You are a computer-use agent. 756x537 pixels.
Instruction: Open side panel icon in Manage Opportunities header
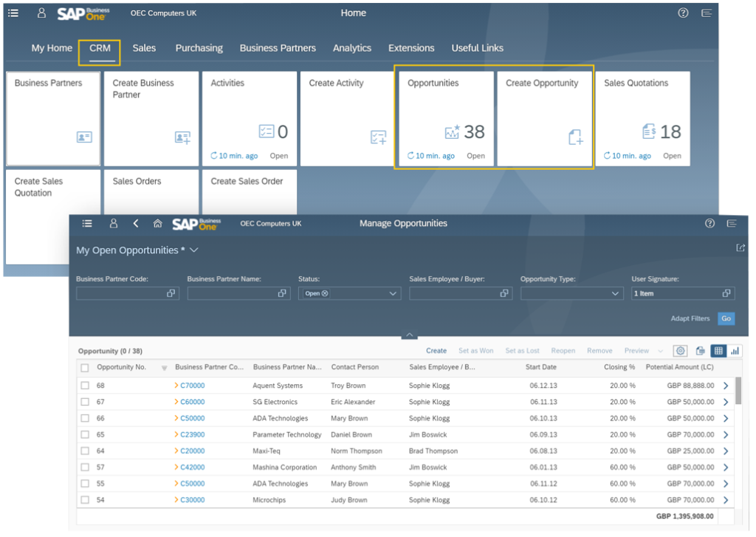732,223
